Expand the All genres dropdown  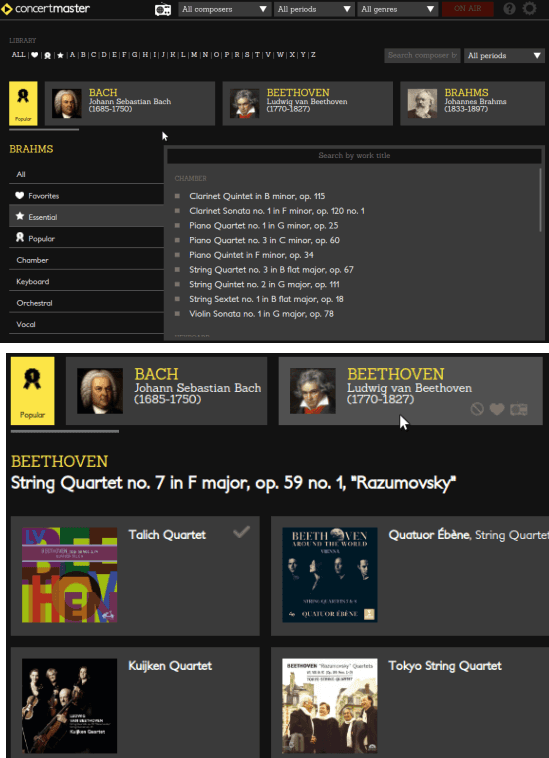(398, 9)
